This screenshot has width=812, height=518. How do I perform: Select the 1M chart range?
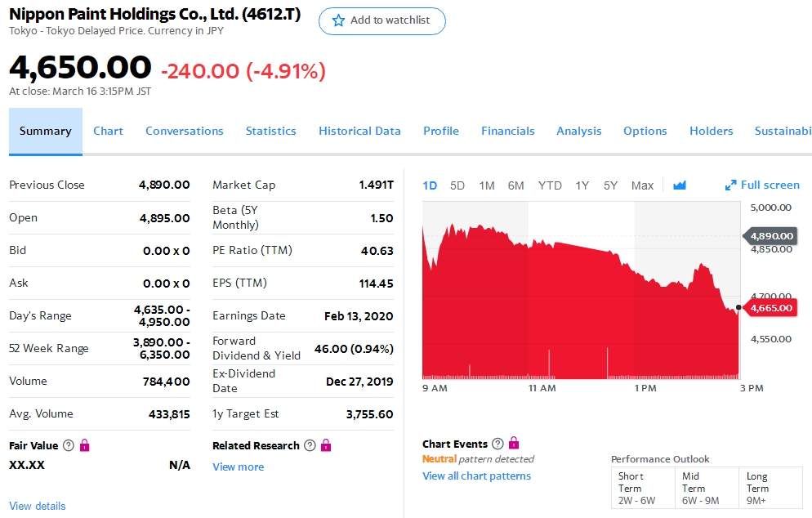[x=487, y=185]
